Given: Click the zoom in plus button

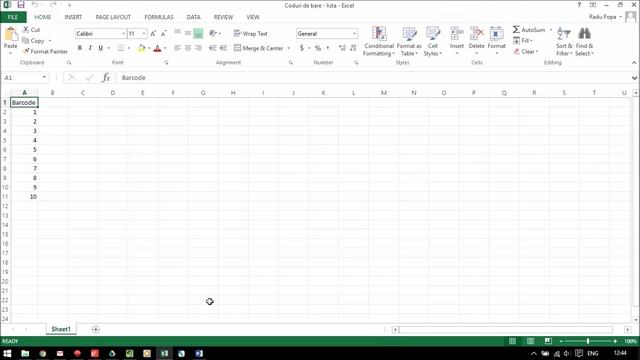Looking at the screenshot, I should [x=615, y=341].
